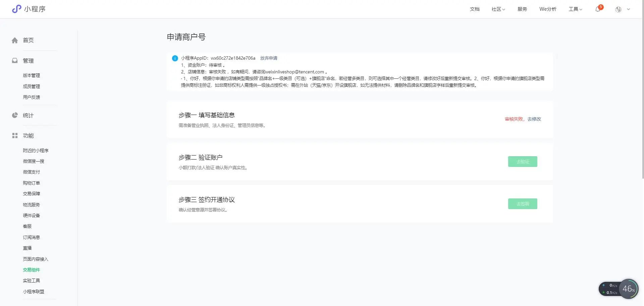
Task: Open the We分析 top menu
Action: tap(548, 9)
